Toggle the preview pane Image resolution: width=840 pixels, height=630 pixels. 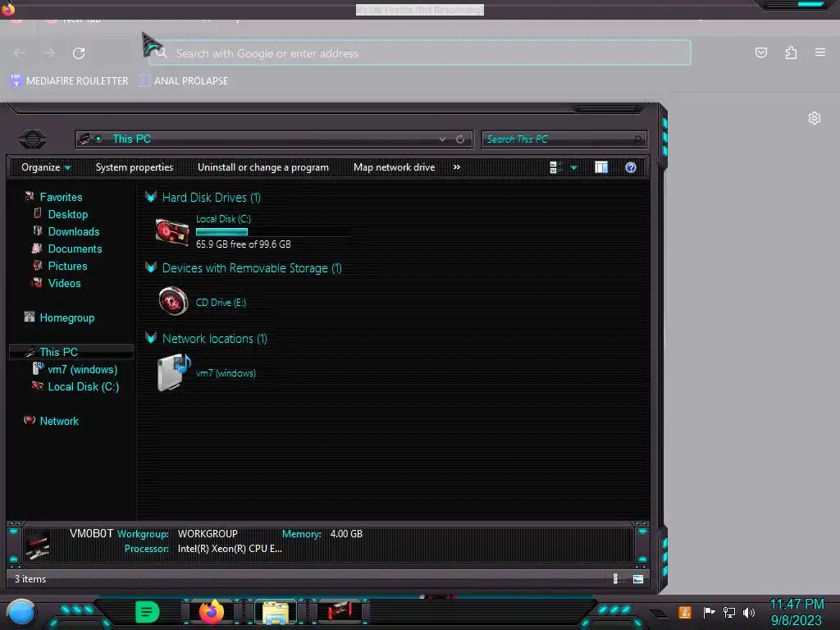coord(601,167)
